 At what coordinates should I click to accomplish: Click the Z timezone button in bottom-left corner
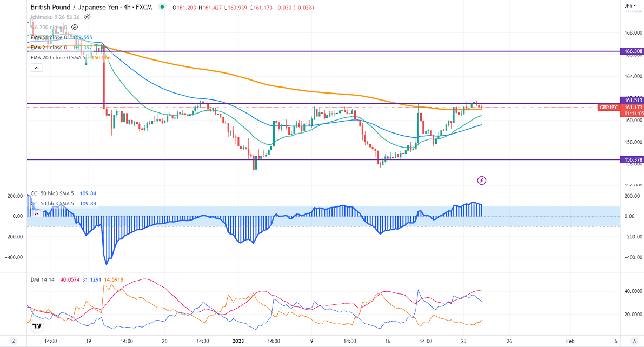(x=13, y=342)
